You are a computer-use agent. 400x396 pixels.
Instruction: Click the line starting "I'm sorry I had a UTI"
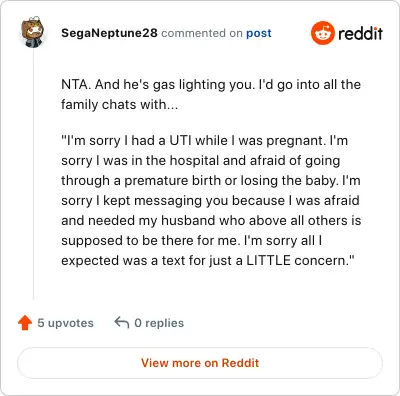[x=204, y=141]
